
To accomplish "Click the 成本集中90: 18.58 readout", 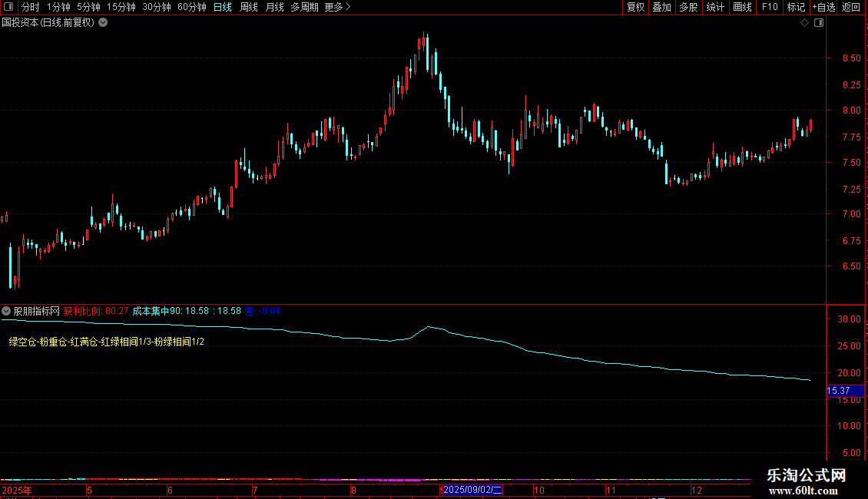I will tap(171, 311).
